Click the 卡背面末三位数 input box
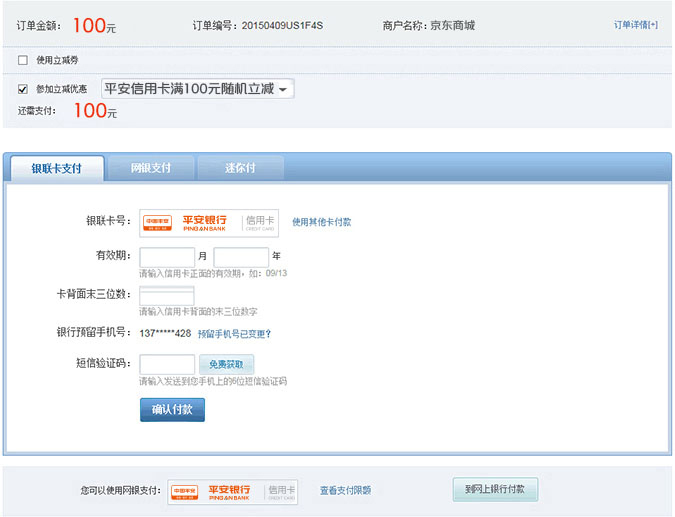 167,296
